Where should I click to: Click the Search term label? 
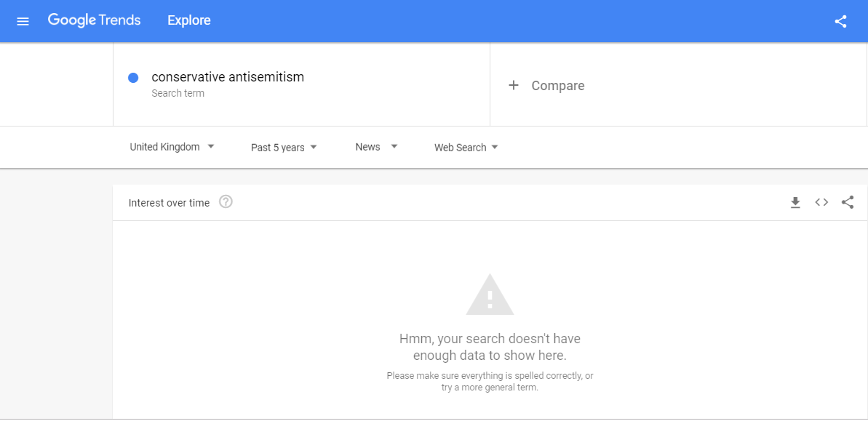(178, 93)
